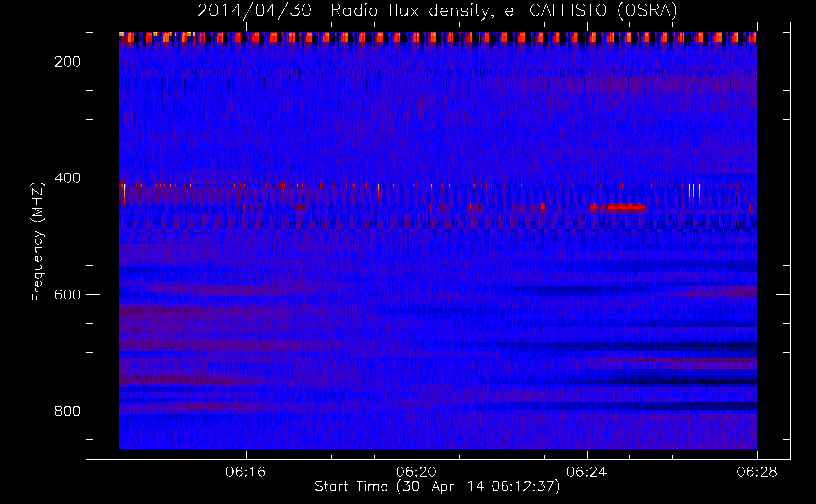Click the 800 frequency tick label
The width and height of the screenshot is (816, 504).
(x=68, y=411)
